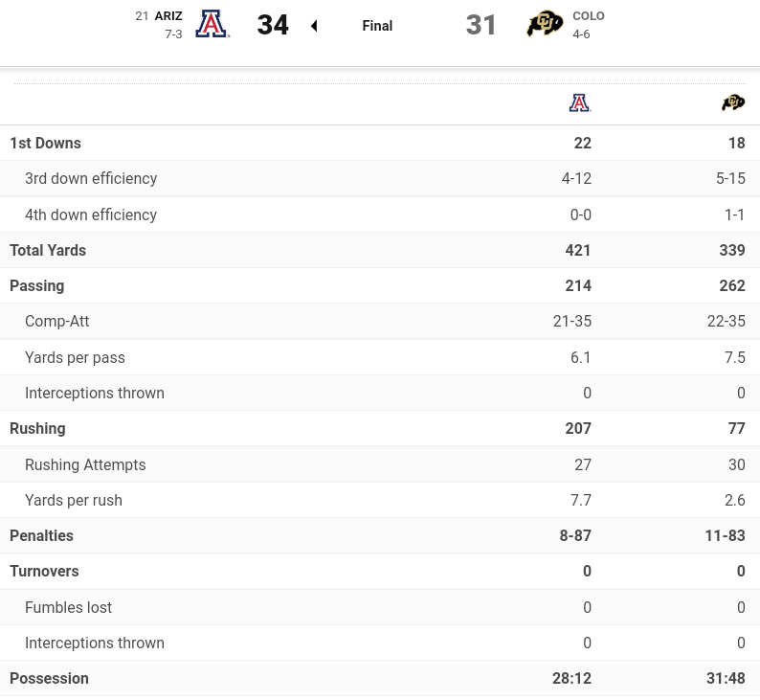Click Colorado's 4-6 record text
The image size is (760, 700).
pos(581,34)
